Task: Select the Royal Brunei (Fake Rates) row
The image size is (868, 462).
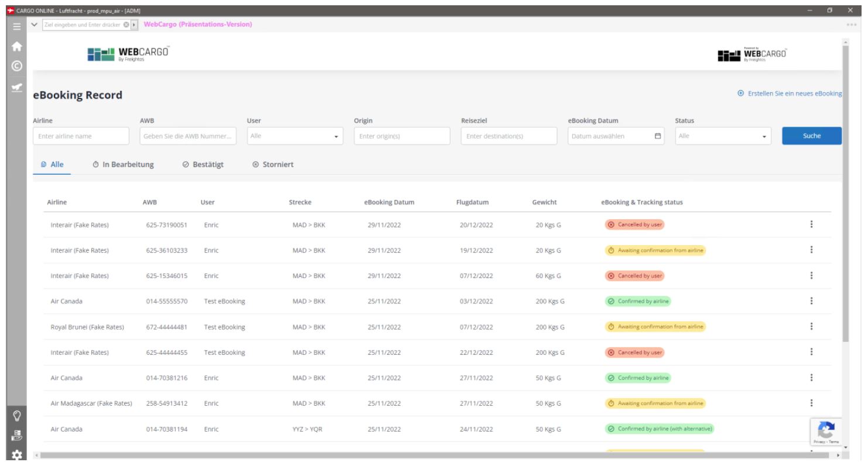Action: [x=437, y=327]
